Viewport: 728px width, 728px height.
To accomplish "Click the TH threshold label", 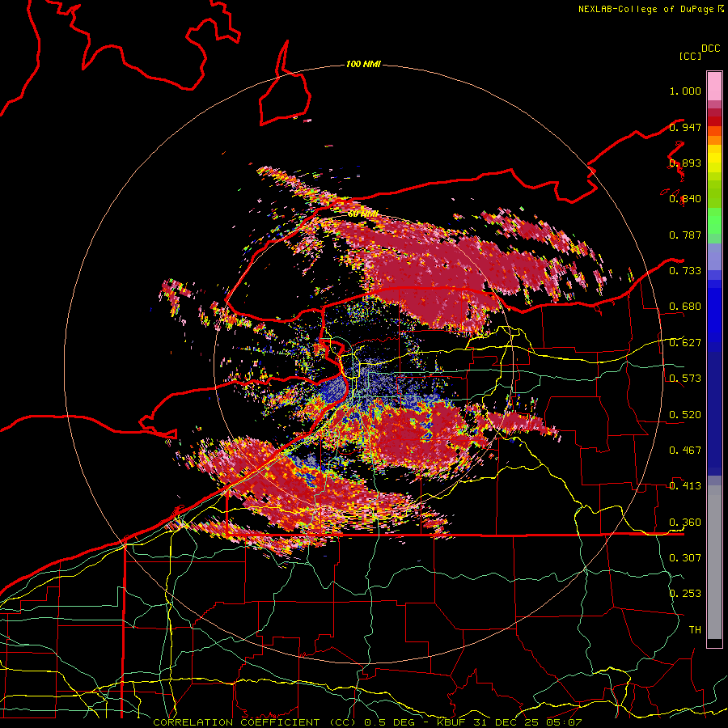I will pyautogui.click(x=695, y=630).
